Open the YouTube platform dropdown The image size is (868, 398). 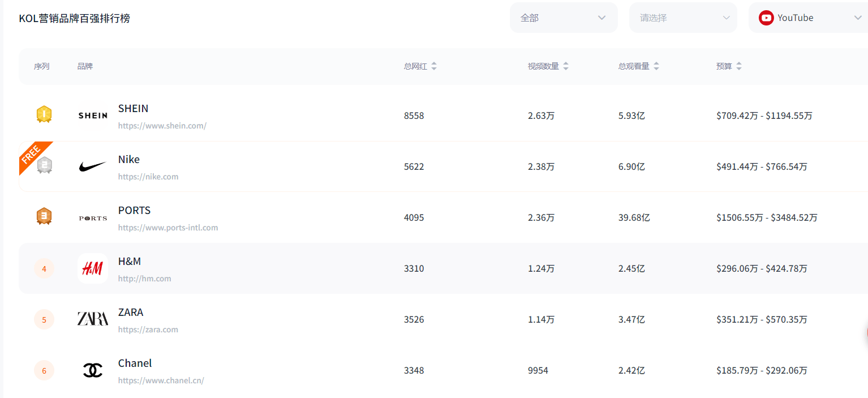coord(808,18)
